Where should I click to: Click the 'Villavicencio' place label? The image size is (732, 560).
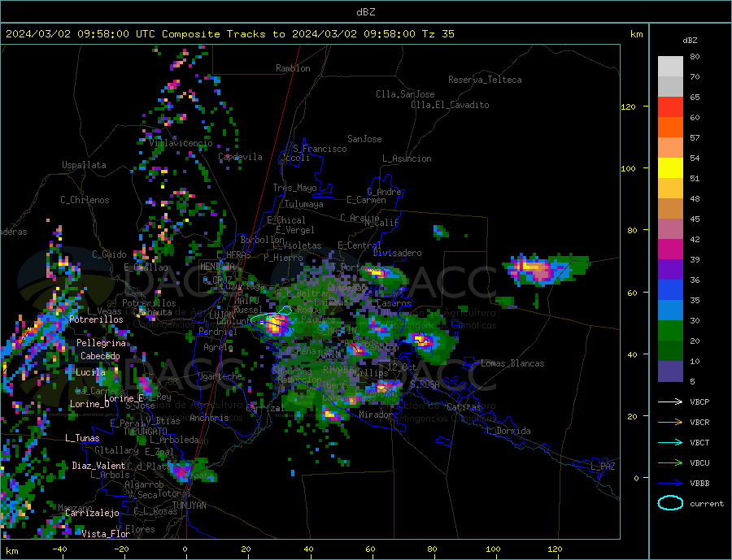(x=181, y=143)
